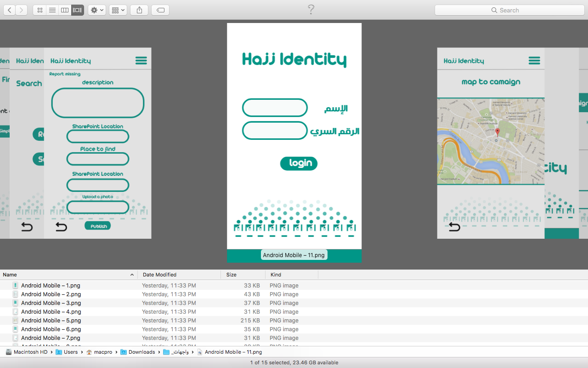
Task: Click the Search field
Action: coord(509,10)
